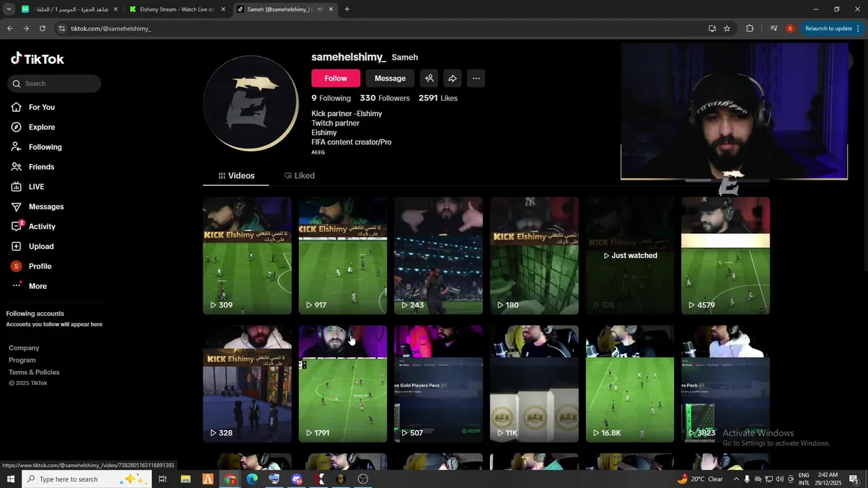
Task: Open the video with 1791 views
Action: (342, 384)
